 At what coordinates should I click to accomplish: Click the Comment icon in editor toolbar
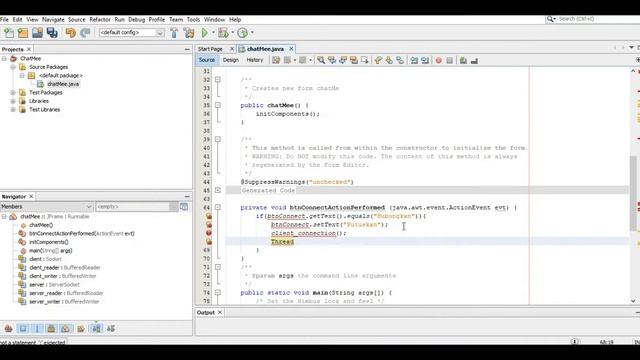coord(463,60)
